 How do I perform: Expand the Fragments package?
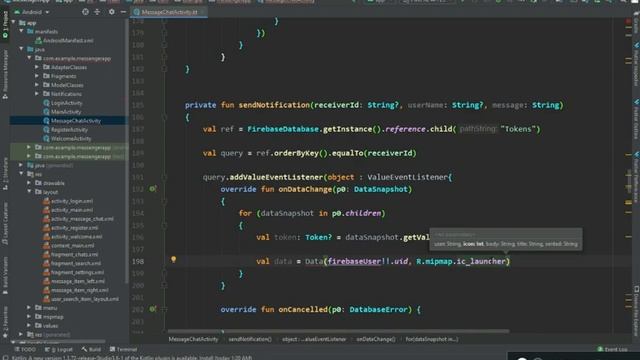pos(37,76)
